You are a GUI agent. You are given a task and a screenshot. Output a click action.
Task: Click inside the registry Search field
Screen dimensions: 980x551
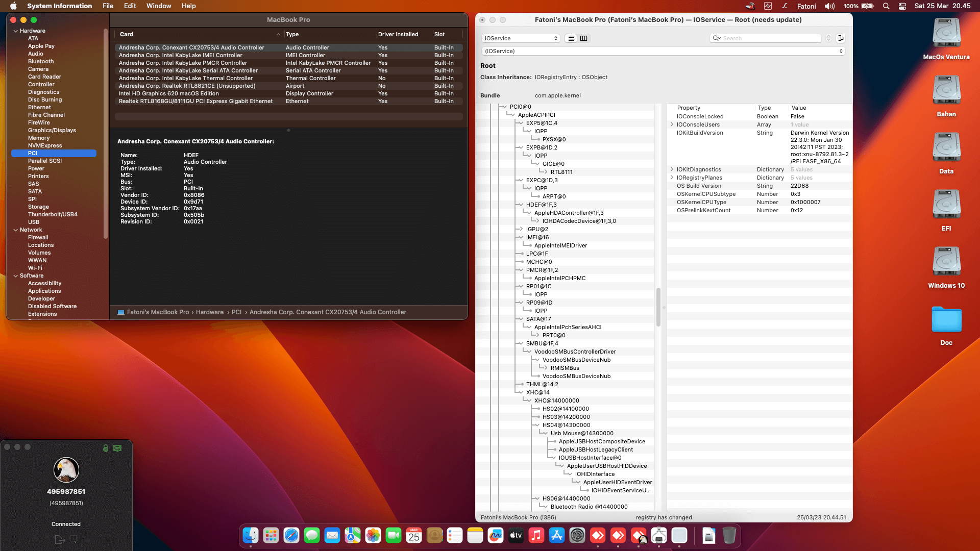tap(766, 38)
